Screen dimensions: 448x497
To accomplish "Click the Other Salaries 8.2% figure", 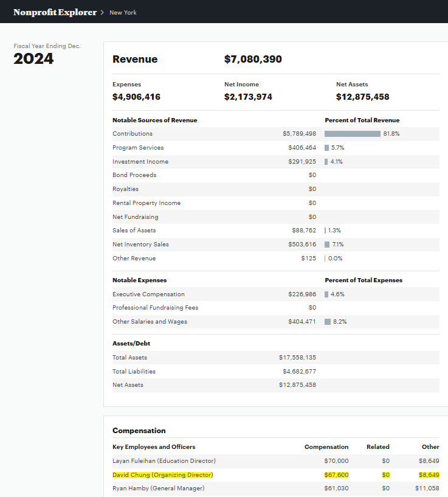I will 340,321.
